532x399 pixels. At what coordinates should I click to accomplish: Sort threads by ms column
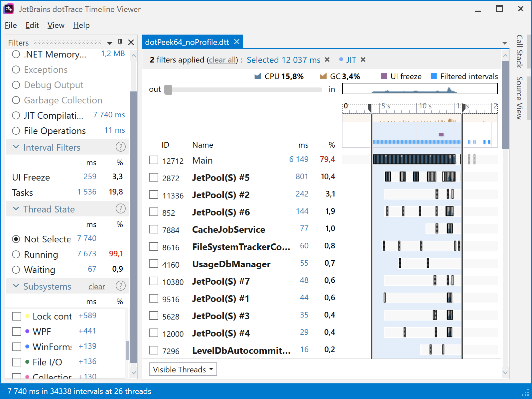pyautogui.click(x=303, y=145)
